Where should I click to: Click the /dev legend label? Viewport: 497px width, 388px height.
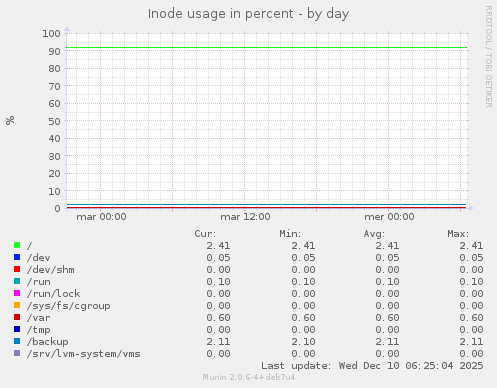[39, 258]
